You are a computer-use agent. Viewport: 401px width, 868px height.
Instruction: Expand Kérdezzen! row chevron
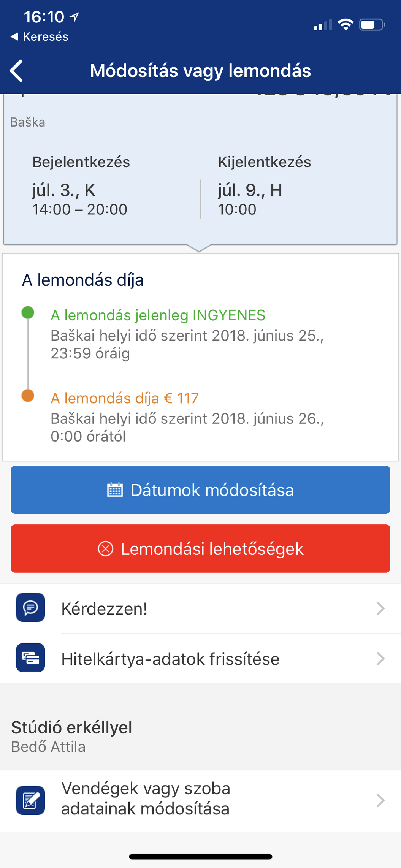tap(380, 608)
